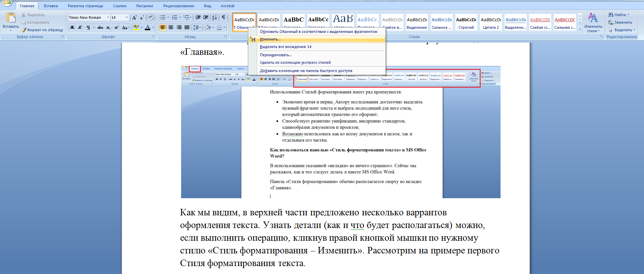Click the Office button
Screen dimensions: 644x274
pos(6,2)
